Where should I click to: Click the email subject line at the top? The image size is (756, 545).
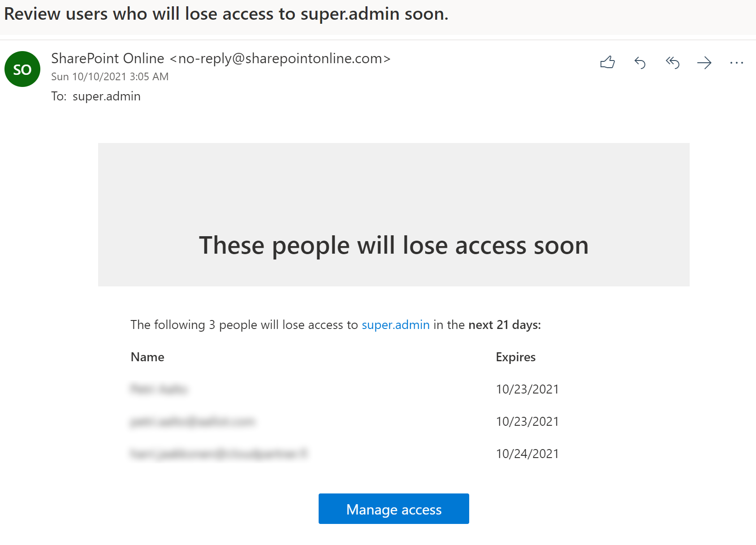pos(226,14)
